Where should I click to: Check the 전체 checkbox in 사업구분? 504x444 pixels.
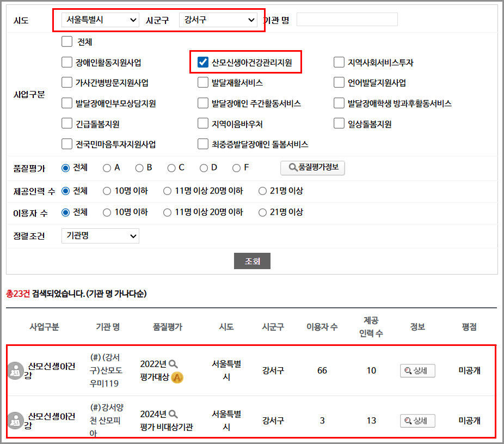[x=67, y=41]
